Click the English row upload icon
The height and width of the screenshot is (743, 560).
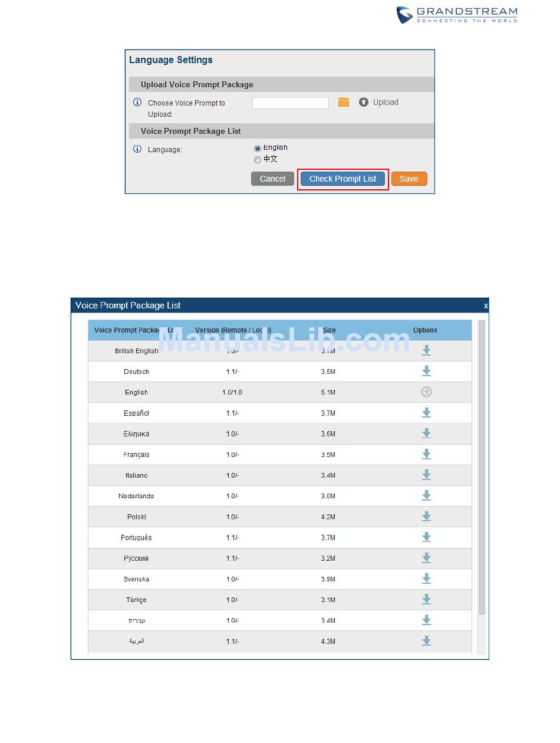426,392
